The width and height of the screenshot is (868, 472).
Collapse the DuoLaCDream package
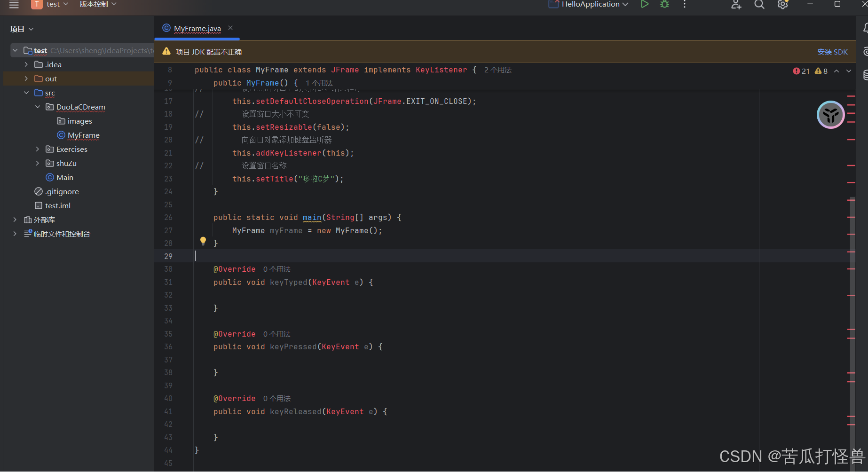(x=38, y=107)
